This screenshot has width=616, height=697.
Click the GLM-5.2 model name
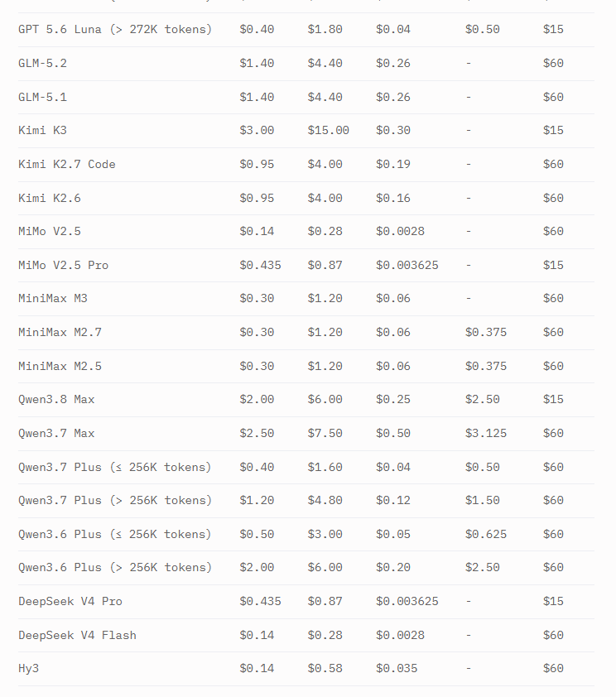tap(43, 63)
